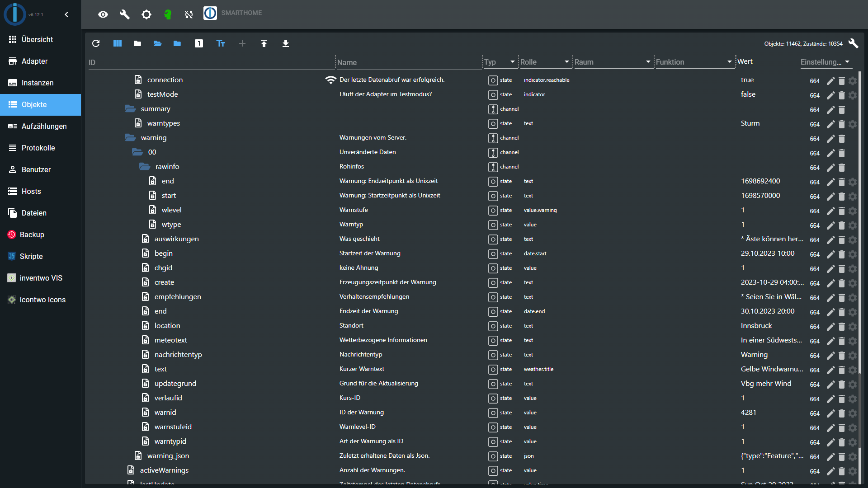The image size is (868, 488).
Task: Click the Wert column header
Action: point(745,61)
